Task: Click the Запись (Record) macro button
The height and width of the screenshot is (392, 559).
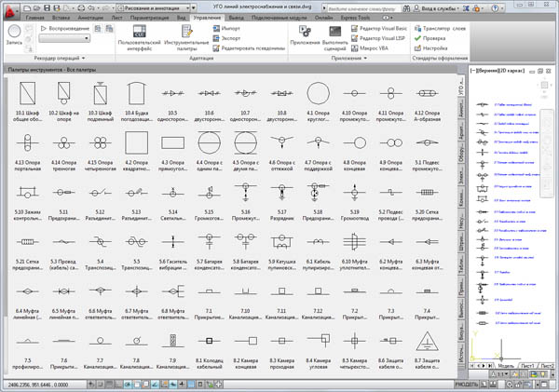Action: click(x=14, y=34)
